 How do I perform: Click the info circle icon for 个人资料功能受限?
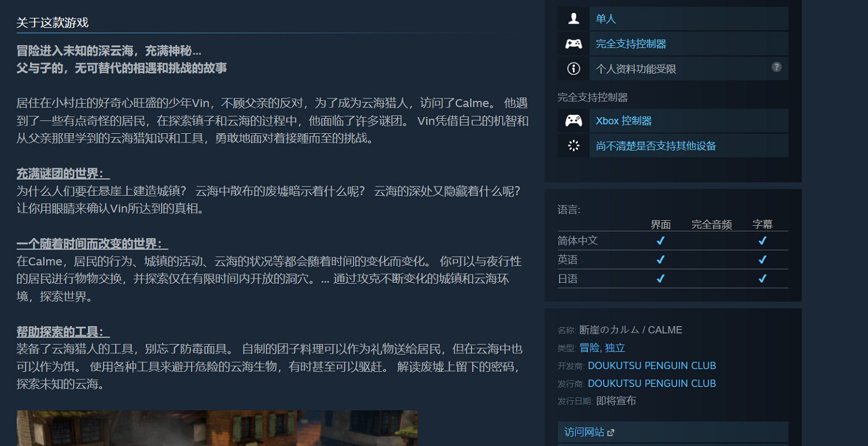click(573, 68)
